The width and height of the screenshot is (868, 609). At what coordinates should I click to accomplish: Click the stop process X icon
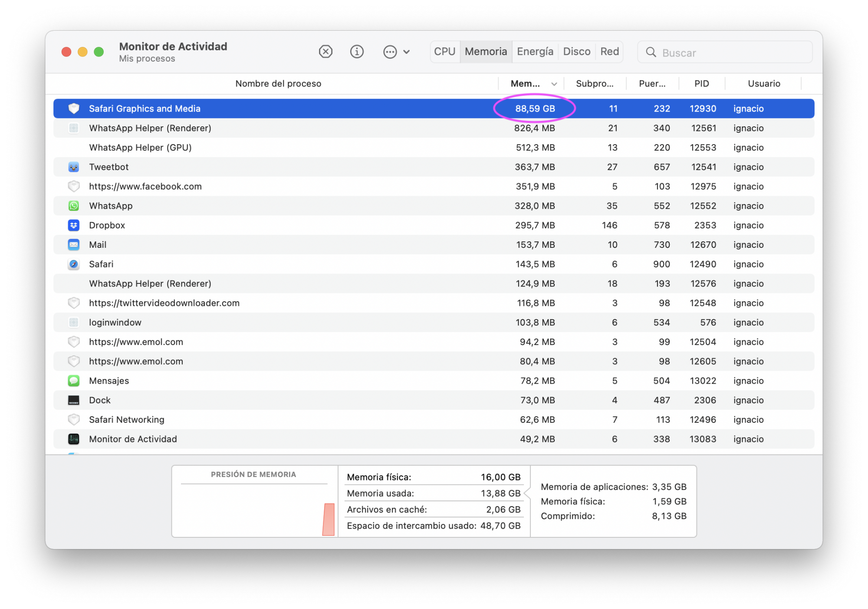pos(325,52)
